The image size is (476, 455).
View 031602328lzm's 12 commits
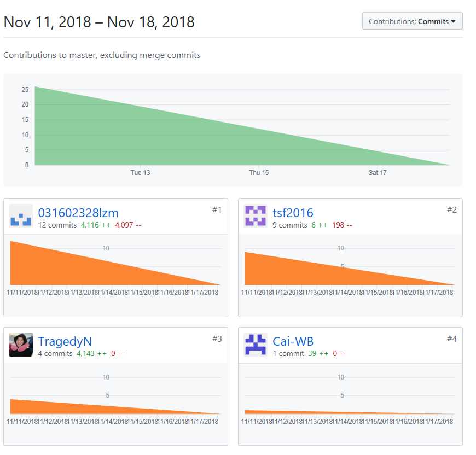[57, 225]
